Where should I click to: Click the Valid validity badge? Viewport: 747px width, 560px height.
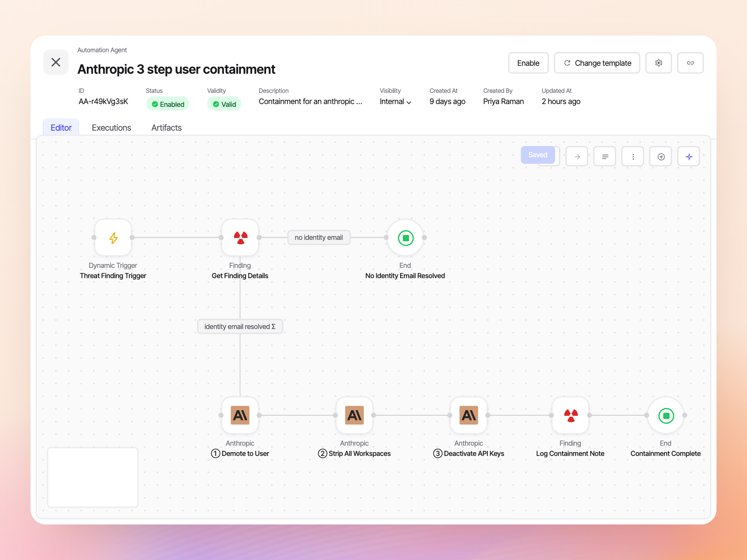click(224, 104)
